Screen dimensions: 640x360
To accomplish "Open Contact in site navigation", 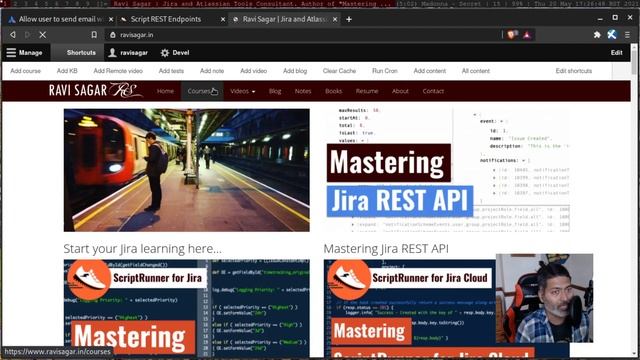I will coord(433,91).
